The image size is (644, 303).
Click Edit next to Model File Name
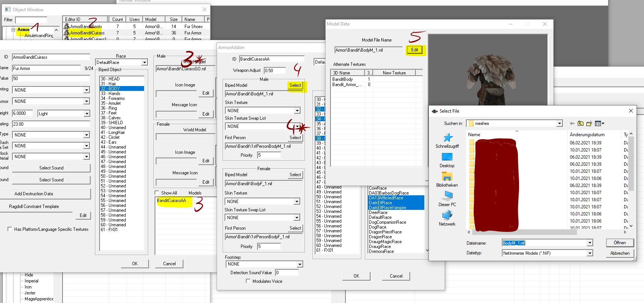pos(415,50)
